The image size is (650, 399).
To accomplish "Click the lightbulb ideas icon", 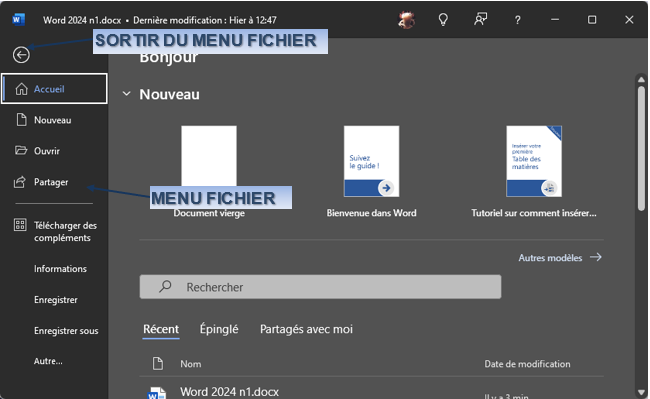I will tap(443, 19).
